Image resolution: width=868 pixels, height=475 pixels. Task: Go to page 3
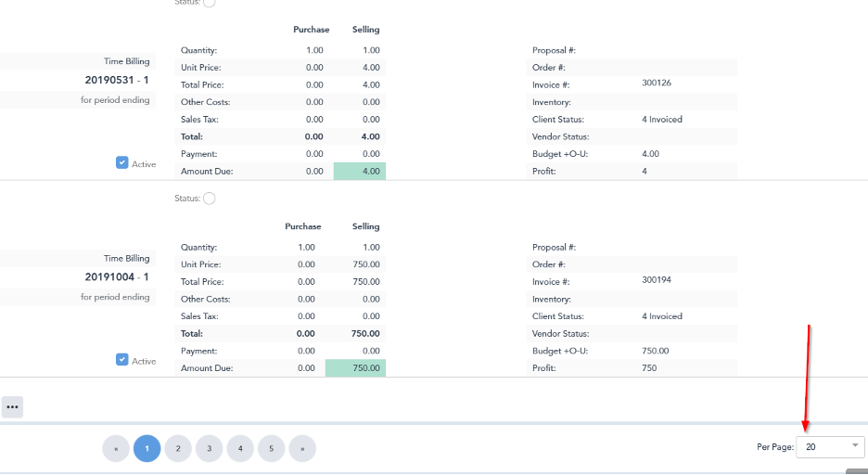[x=210, y=448]
